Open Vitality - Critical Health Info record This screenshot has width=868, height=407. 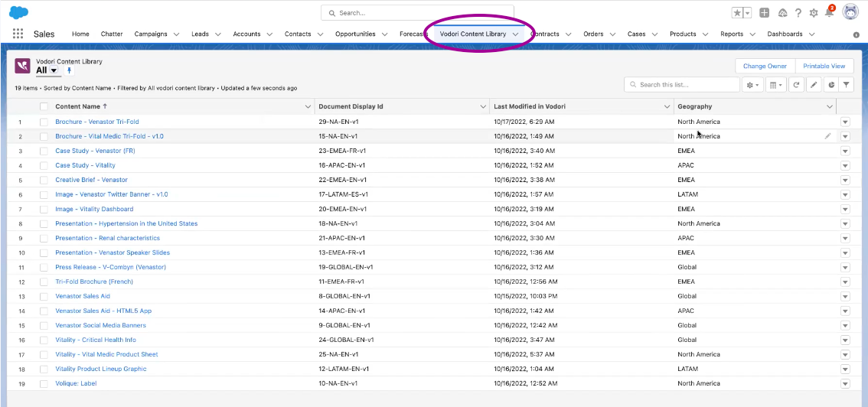click(96, 340)
